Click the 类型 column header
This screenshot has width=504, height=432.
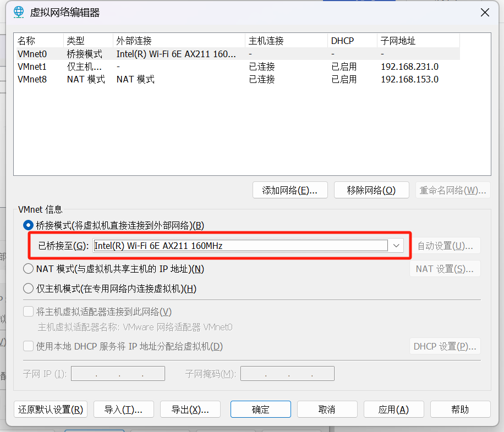[88, 41]
